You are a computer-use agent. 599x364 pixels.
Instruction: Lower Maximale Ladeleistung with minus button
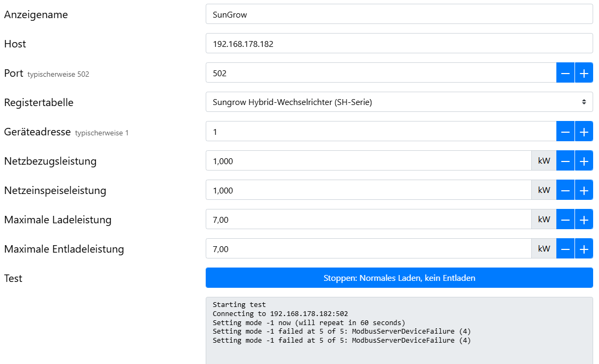(x=565, y=220)
